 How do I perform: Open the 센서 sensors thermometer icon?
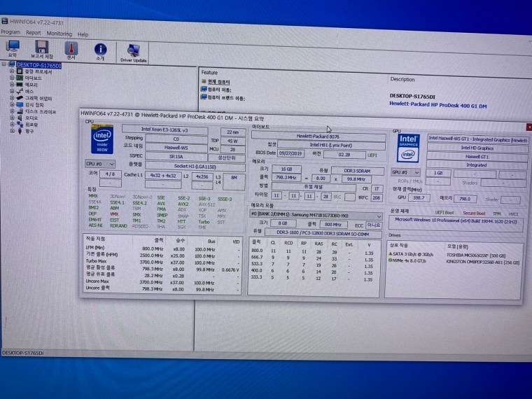pyautogui.click(x=71, y=50)
